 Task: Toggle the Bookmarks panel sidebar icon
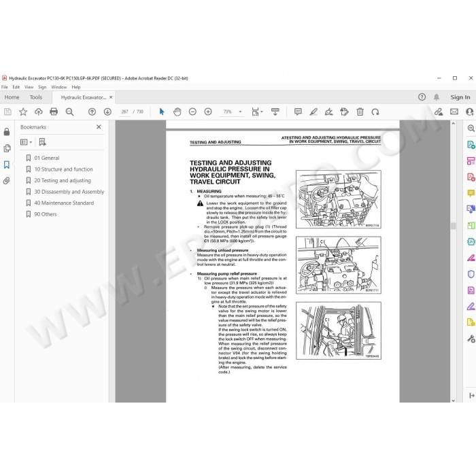[x=7, y=165]
